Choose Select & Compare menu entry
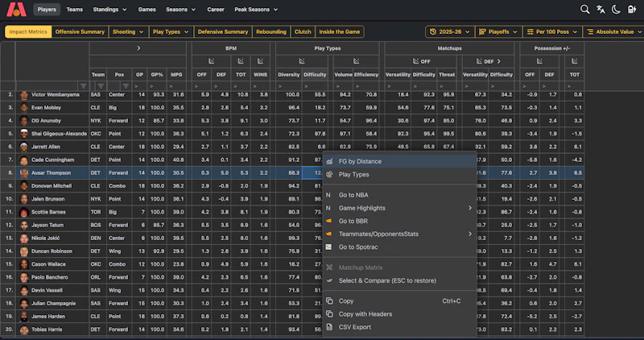 click(x=399, y=281)
